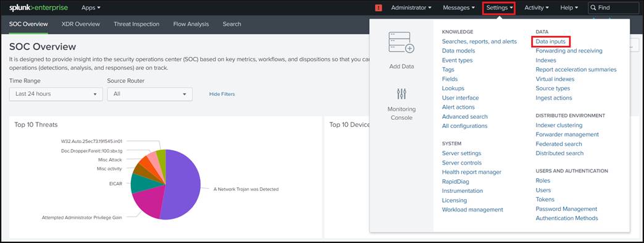Image resolution: width=644 pixels, height=243 pixels.
Task: Open Server controls
Action: [x=462, y=163]
